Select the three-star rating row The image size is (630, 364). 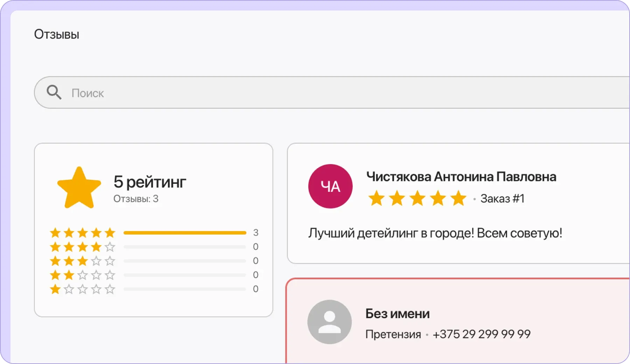coord(154,261)
